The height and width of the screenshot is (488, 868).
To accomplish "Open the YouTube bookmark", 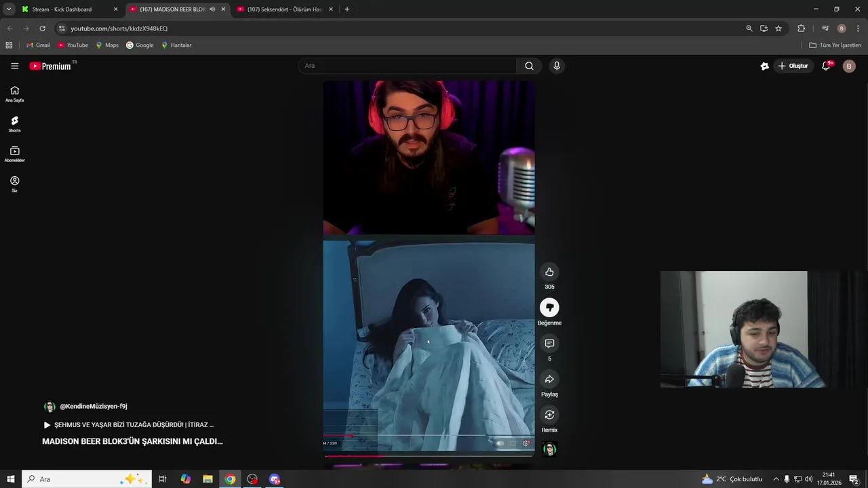I will coord(73,45).
